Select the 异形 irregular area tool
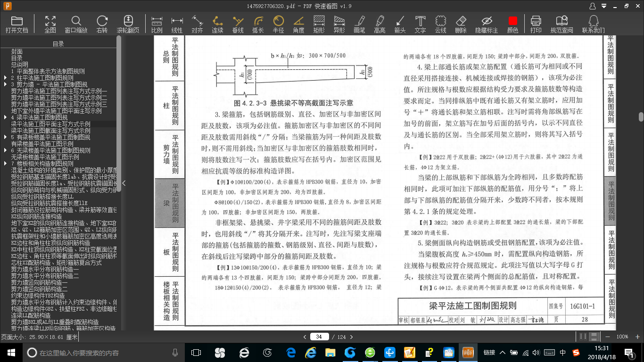Viewport: 644px width, 362px height. coord(339,24)
